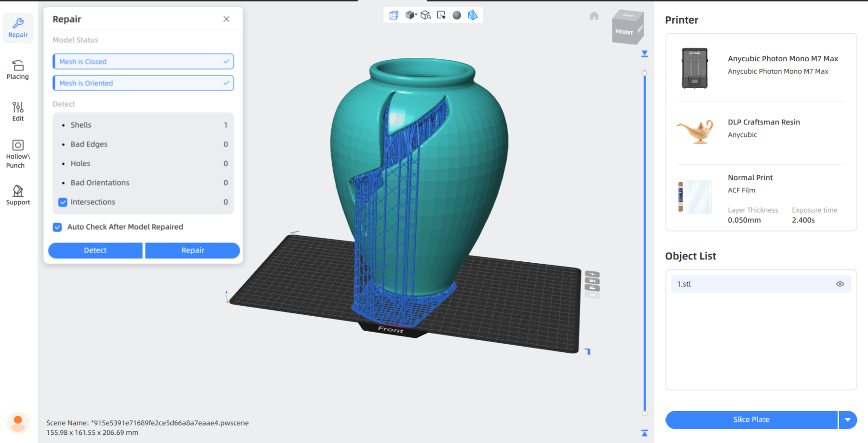Click the blue striped slice preview icon

pyautogui.click(x=473, y=15)
